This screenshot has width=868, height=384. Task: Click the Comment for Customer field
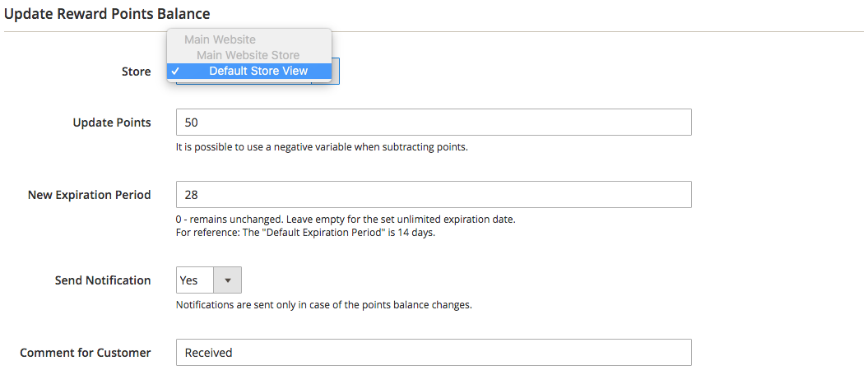pyautogui.click(x=434, y=353)
